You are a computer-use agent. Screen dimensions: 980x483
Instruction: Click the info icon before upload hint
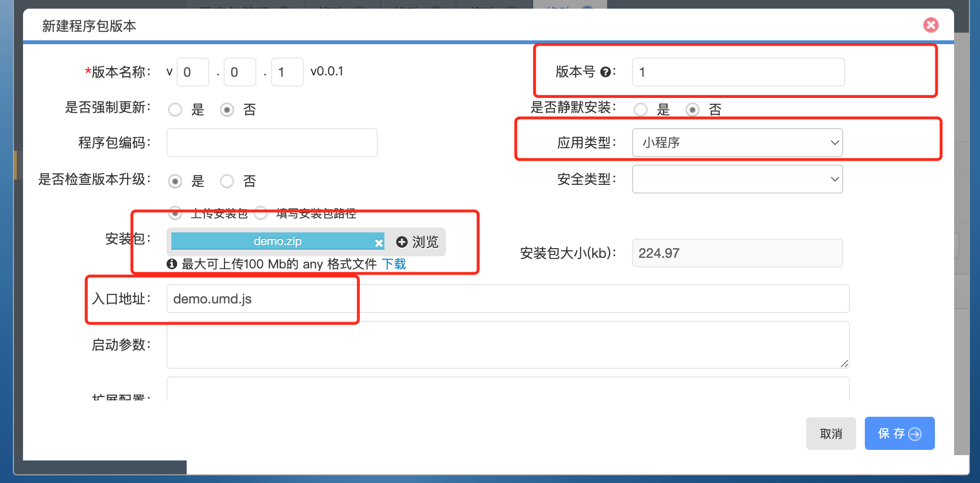tap(172, 264)
